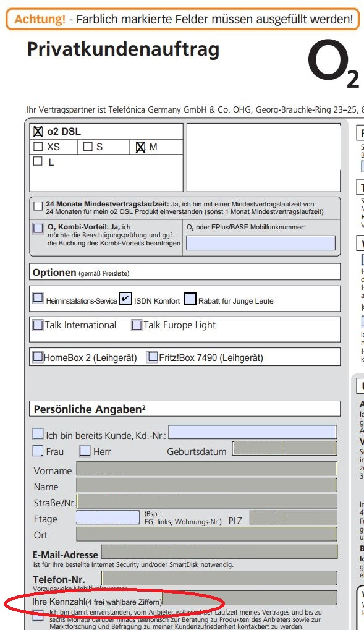
Task: Click the Vorname input field
Action: click(x=206, y=469)
